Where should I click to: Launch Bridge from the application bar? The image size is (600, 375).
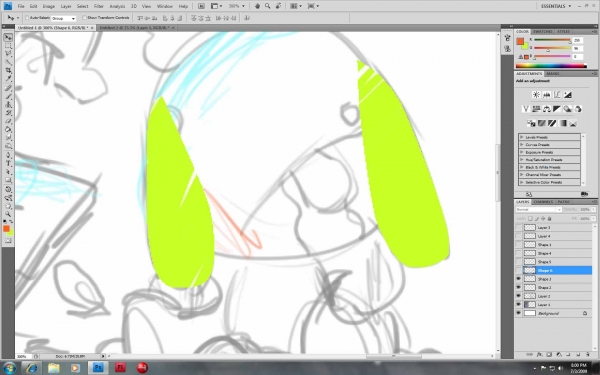click(x=201, y=6)
